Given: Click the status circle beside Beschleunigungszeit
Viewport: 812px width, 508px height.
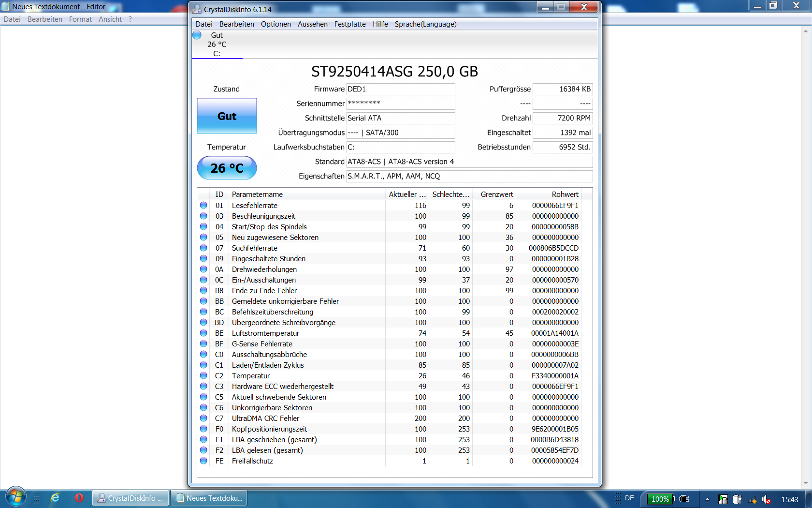Looking at the screenshot, I should 203,216.
